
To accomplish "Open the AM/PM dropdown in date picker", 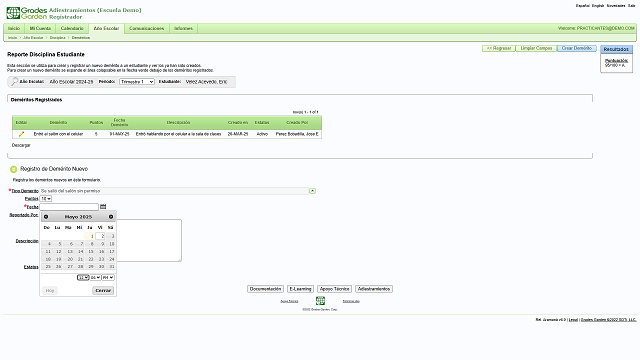I will click(108, 278).
